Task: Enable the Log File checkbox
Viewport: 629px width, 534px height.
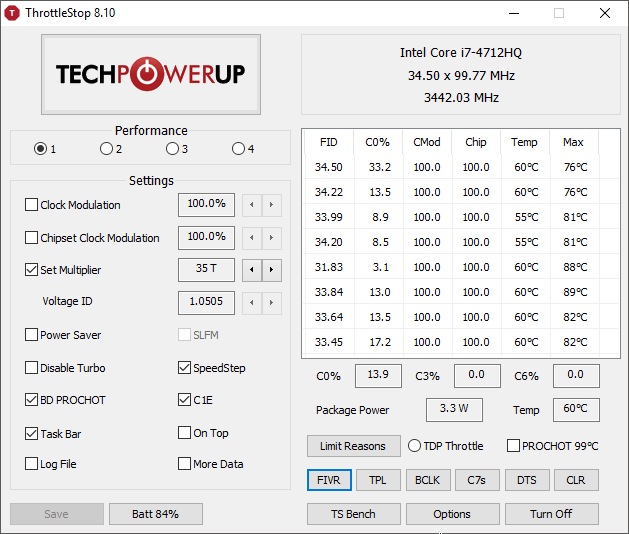Action: (x=31, y=464)
